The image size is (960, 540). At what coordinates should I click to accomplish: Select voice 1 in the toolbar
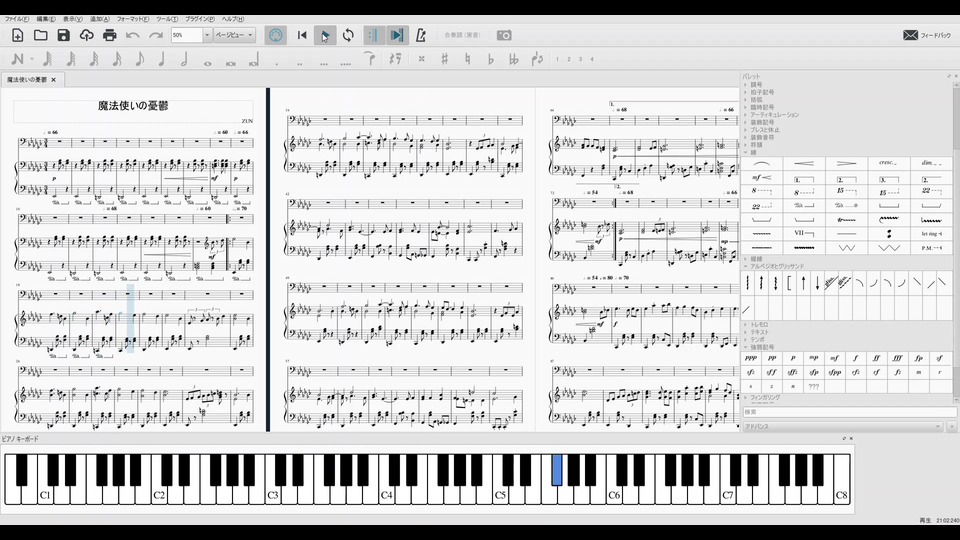(x=557, y=59)
